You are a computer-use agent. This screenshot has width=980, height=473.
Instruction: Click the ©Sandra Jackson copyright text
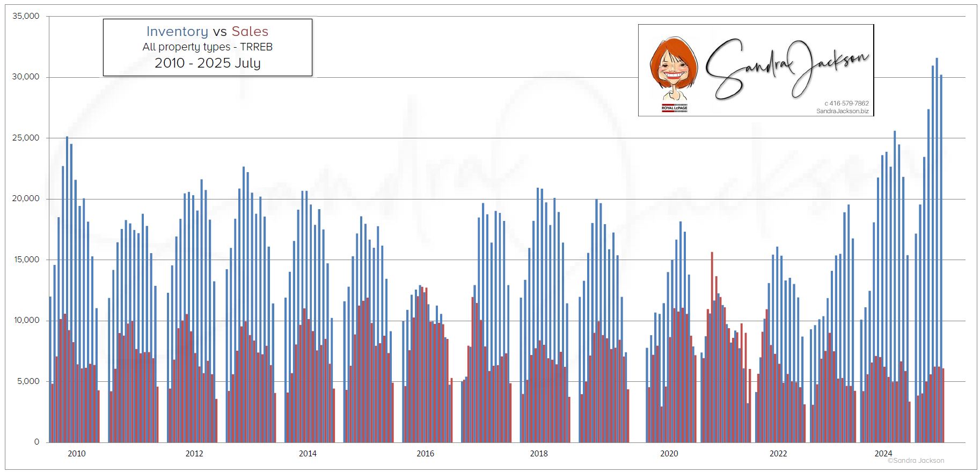coord(916,461)
